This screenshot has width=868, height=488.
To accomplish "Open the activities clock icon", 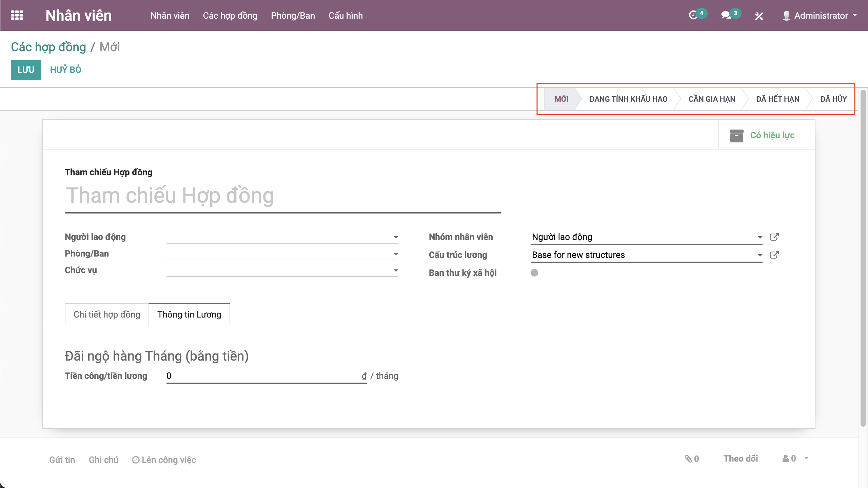I will pos(693,15).
